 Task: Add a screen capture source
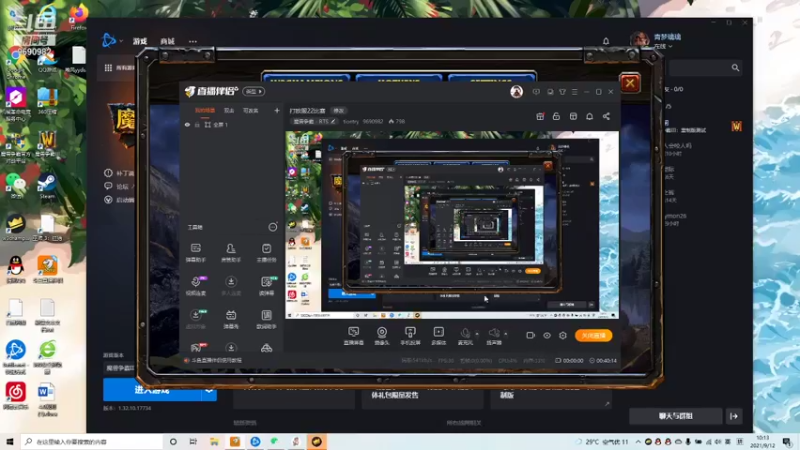point(354,336)
